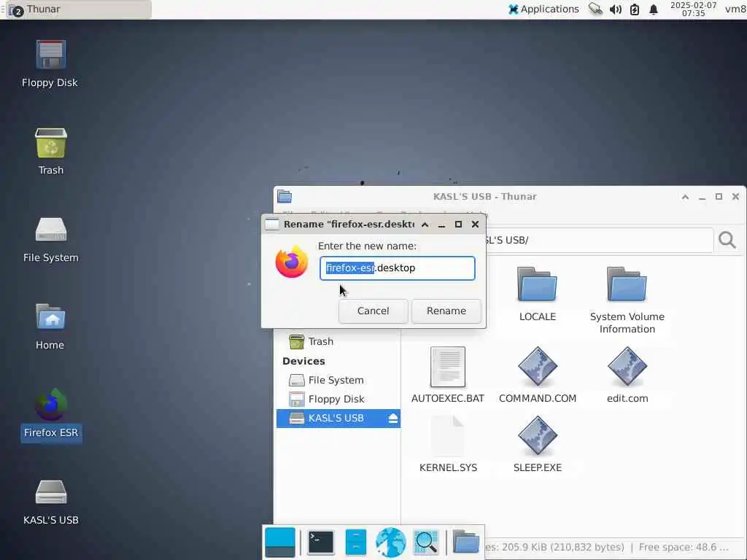The height and width of the screenshot is (560, 747).
Task: Click the power manager battery icon
Action: 635,9
